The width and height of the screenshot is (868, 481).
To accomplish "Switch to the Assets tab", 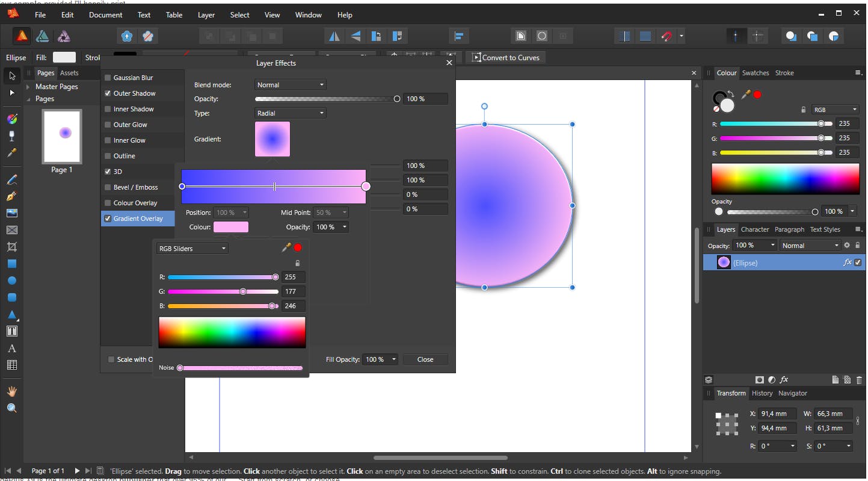I will (x=69, y=73).
